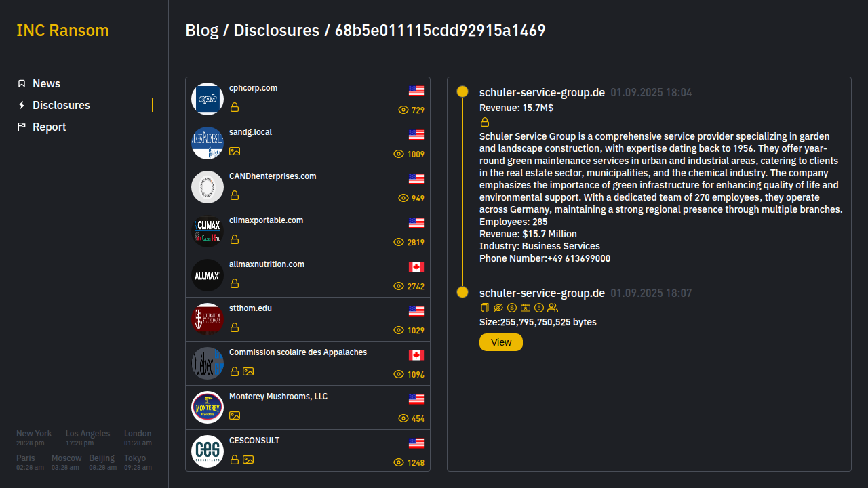Viewport: 868px width, 488px height.
Task: Click the eye views icon showing 2819
Action: [399, 242]
